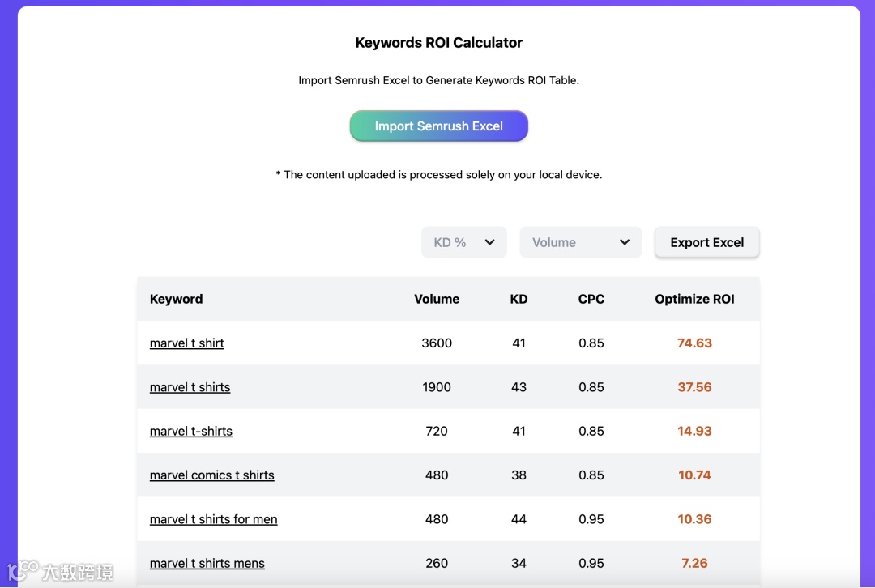Open the 'marvel comics t shirts' link
The height and width of the screenshot is (588, 875).
[x=212, y=475]
